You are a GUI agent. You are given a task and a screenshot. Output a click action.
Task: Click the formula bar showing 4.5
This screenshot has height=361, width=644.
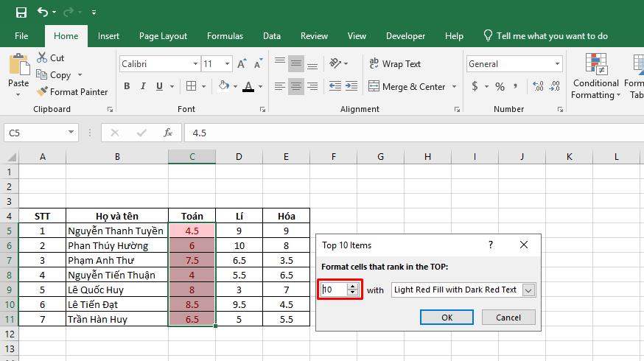(x=414, y=133)
